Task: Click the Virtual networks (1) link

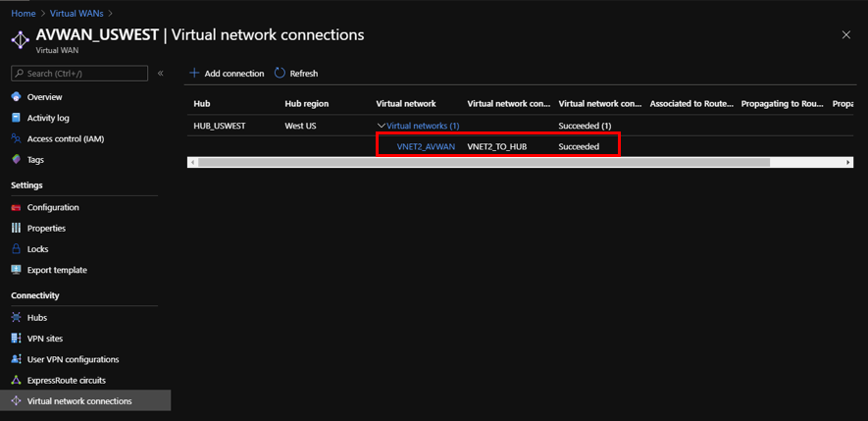Action: pos(423,126)
